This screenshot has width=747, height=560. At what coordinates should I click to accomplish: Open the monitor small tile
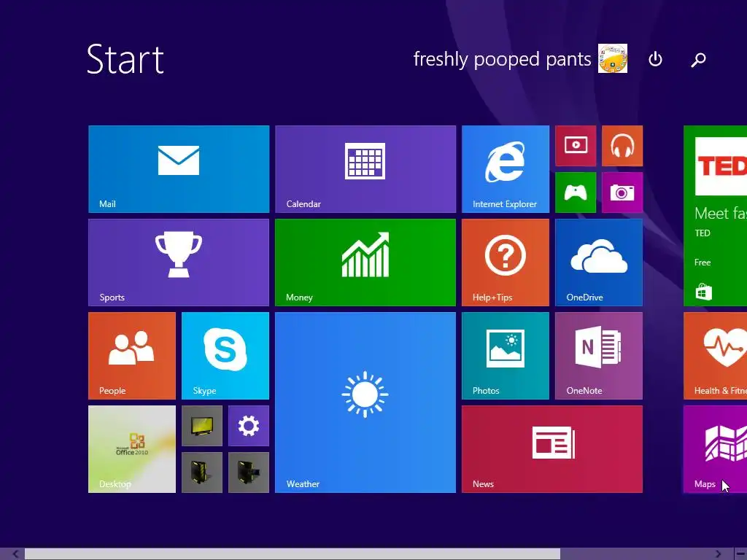click(x=202, y=426)
